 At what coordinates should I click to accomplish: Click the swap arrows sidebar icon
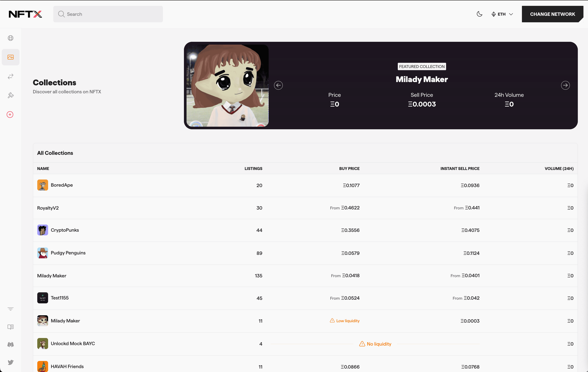(10, 76)
